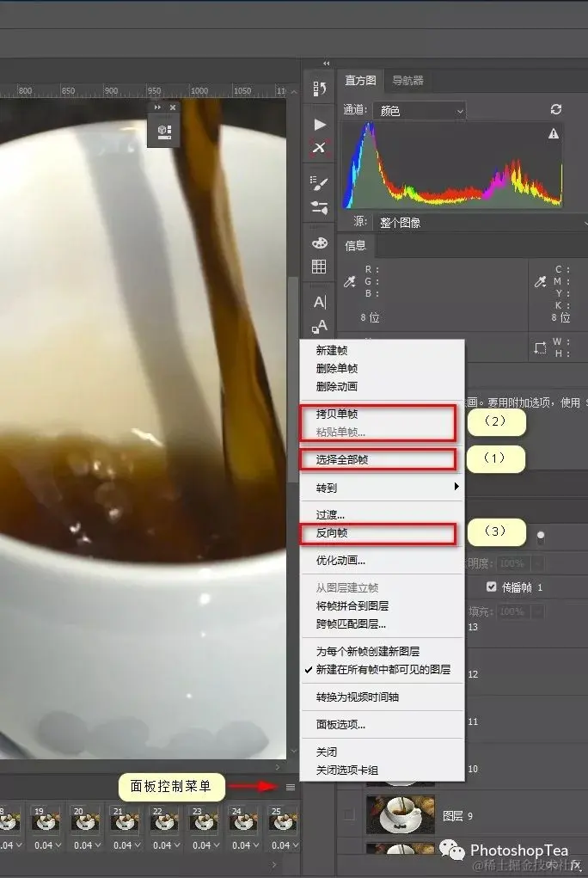Toggle the 传播帧 1 checkbox
The image size is (588, 878).
[x=491, y=586]
